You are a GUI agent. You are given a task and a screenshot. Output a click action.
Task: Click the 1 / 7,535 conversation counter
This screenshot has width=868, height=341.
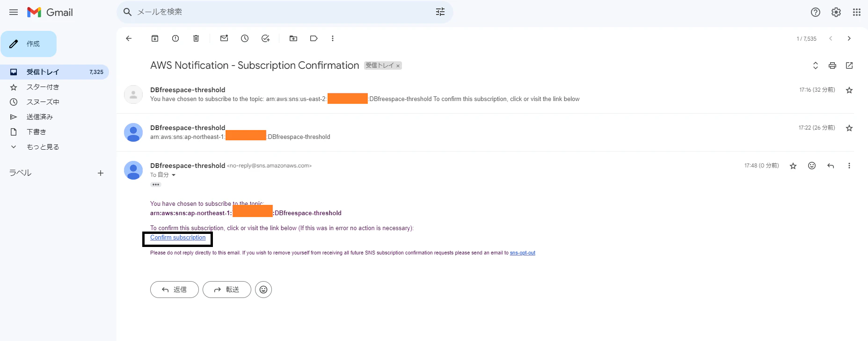point(807,39)
